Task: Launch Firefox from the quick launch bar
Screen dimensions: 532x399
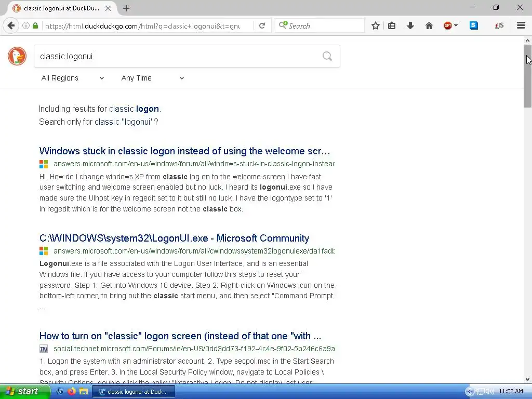Action: click(72, 391)
